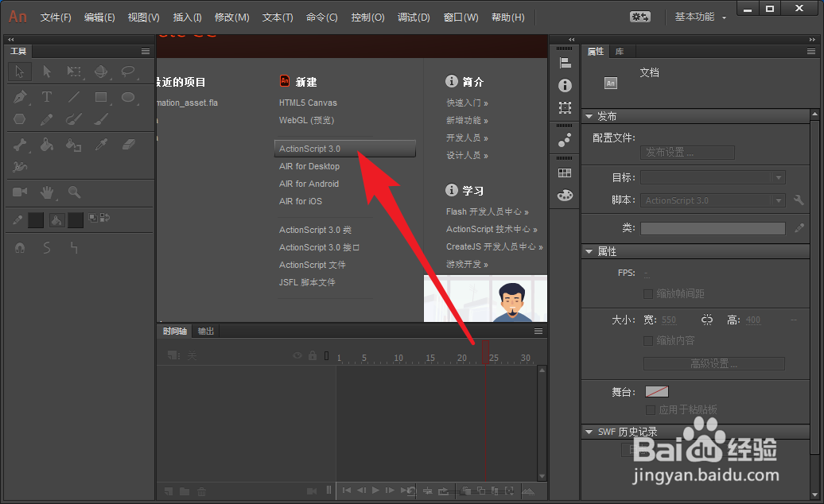Image resolution: width=824 pixels, height=504 pixels.
Task: Open the Align panel icon
Action: point(565,63)
